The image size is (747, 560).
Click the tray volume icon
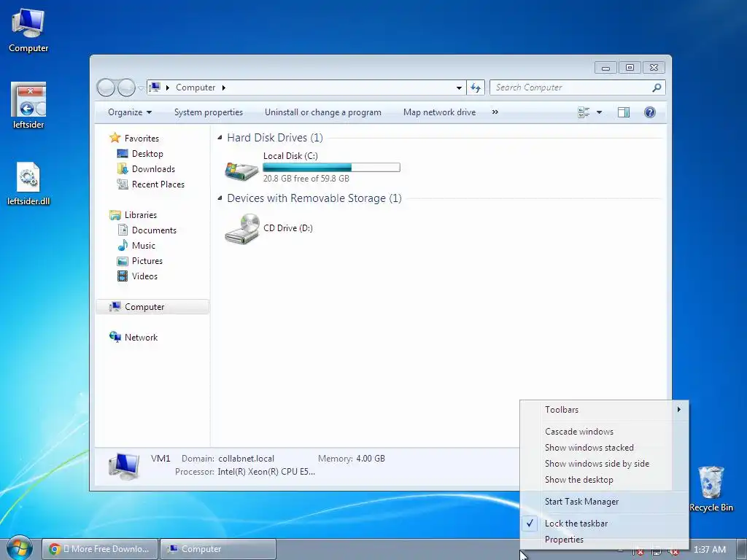tap(673, 551)
